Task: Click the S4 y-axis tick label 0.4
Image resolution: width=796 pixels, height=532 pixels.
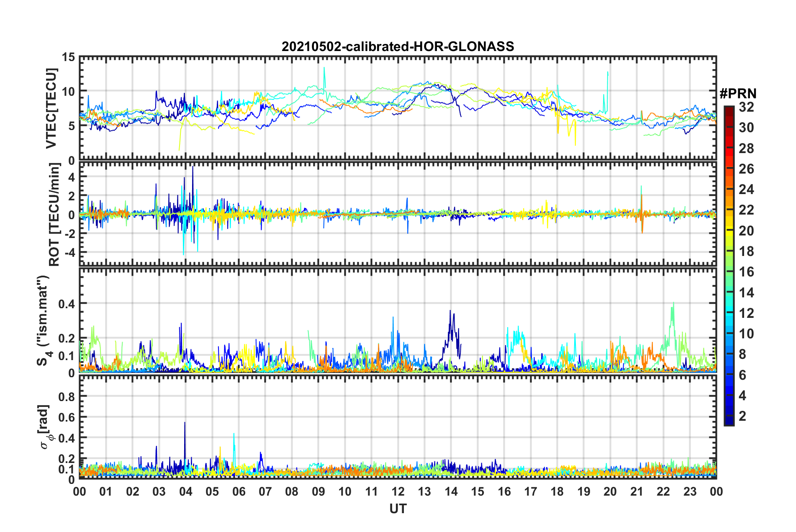Action: pos(67,304)
